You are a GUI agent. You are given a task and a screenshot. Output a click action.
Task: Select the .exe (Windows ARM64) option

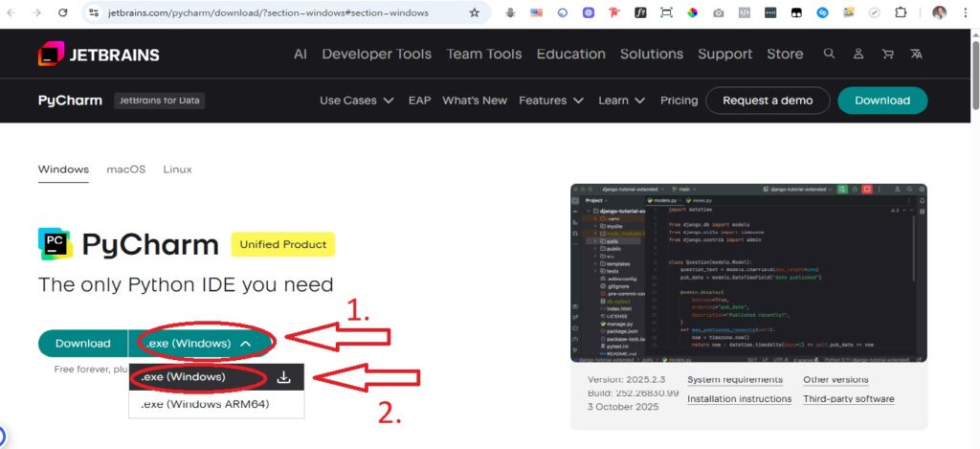205,404
